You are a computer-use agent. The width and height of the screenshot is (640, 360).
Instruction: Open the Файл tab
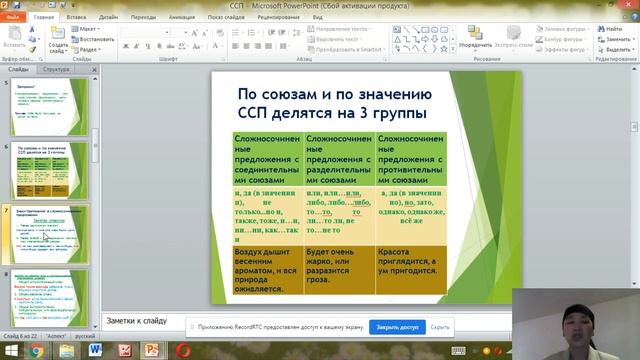(x=13, y=17)
